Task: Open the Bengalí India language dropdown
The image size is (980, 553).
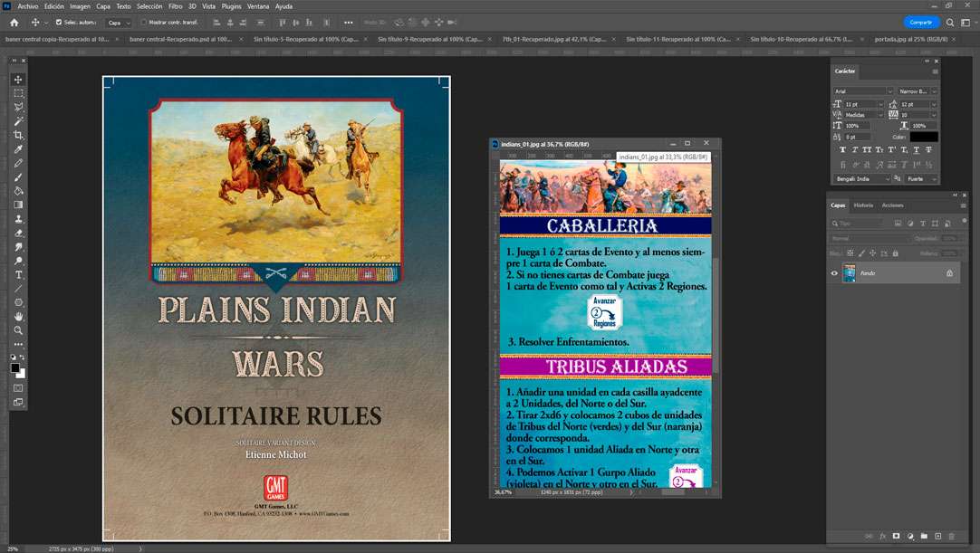Action: tap(862, 178)
